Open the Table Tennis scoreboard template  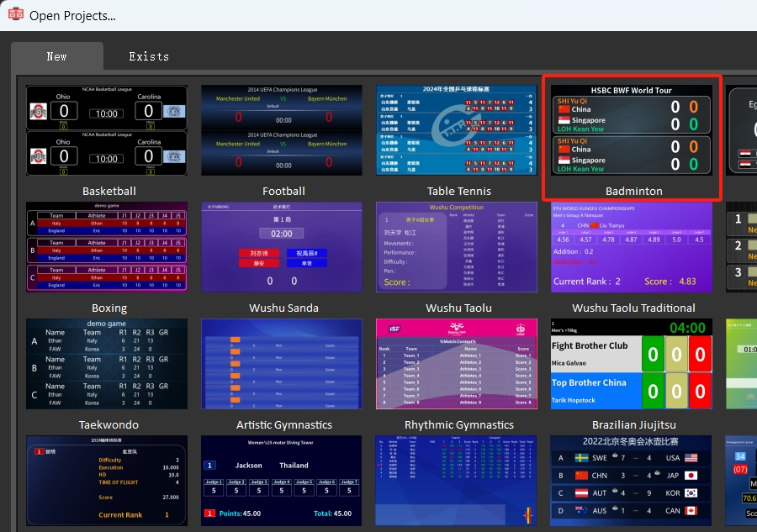pos(457,130)
